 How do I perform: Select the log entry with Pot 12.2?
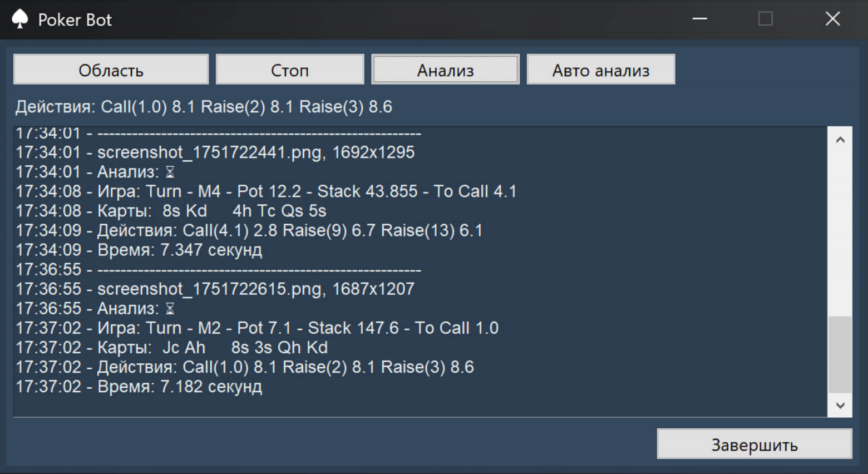pyautogui.click(x=267, y=191)
